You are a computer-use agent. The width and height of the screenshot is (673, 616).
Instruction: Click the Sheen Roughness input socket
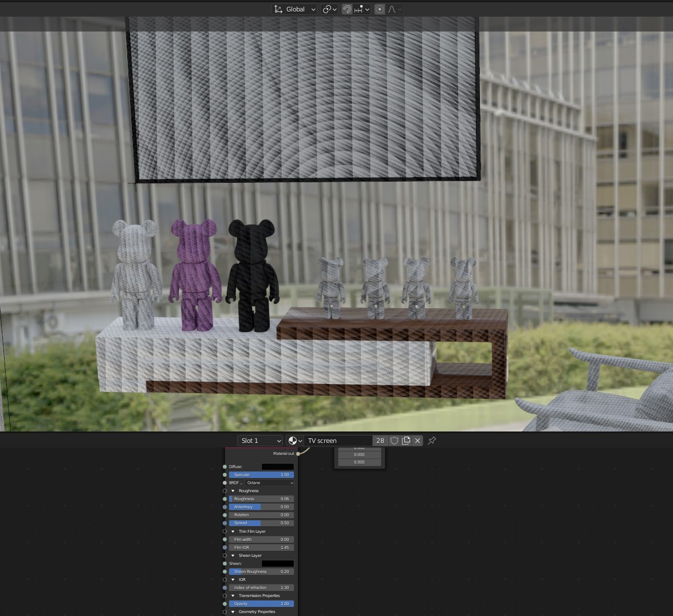point(225,572)
